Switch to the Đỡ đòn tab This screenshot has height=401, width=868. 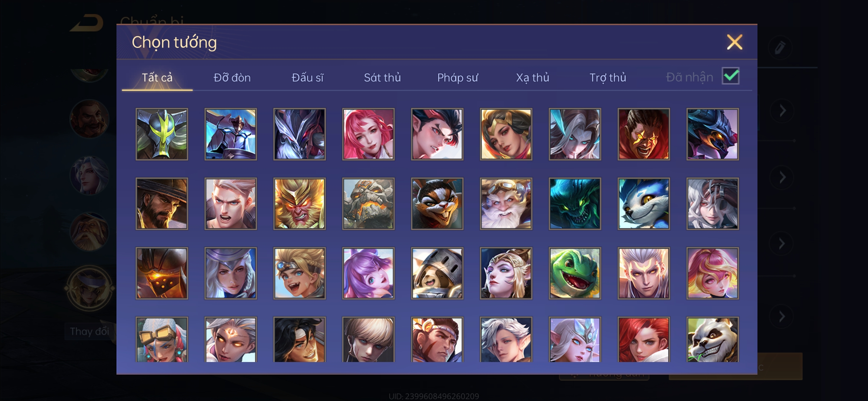tap(232, 77)
